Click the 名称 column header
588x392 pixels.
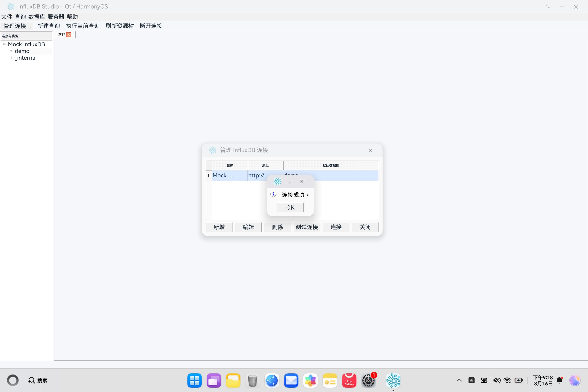(230, 165)
